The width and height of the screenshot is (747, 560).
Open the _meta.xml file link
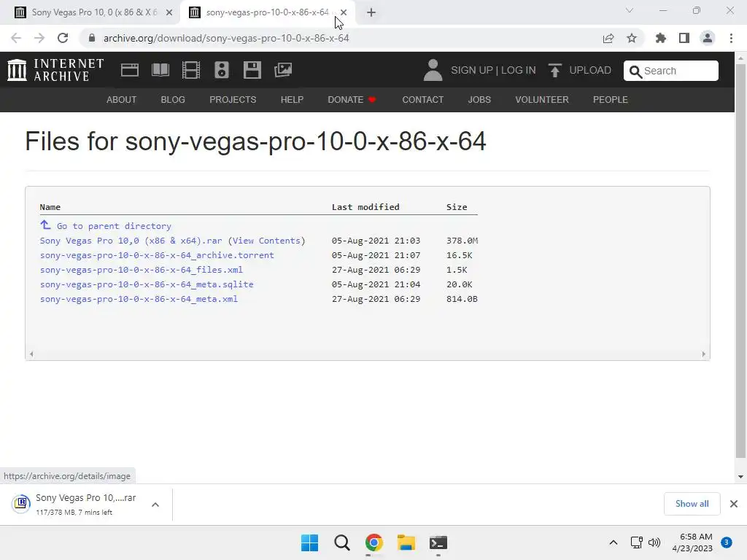(x=139, y=298)
